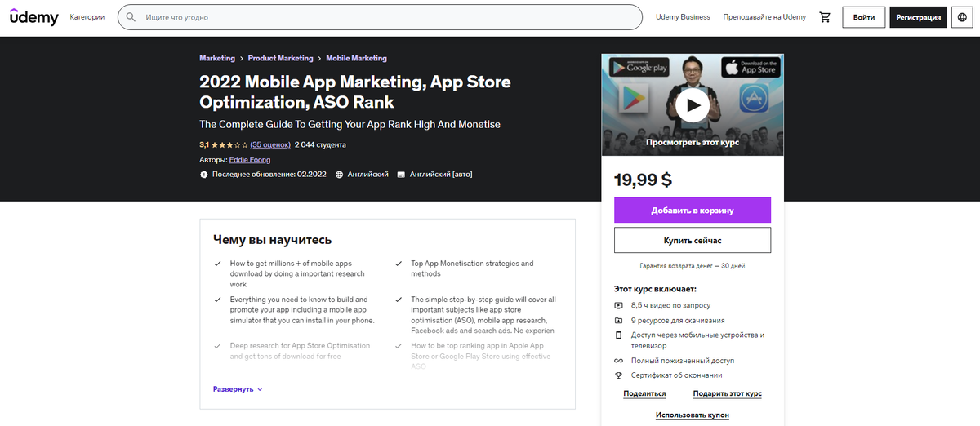Click checkmark beside 'The simple step-by-step guide'

(399, 300)
